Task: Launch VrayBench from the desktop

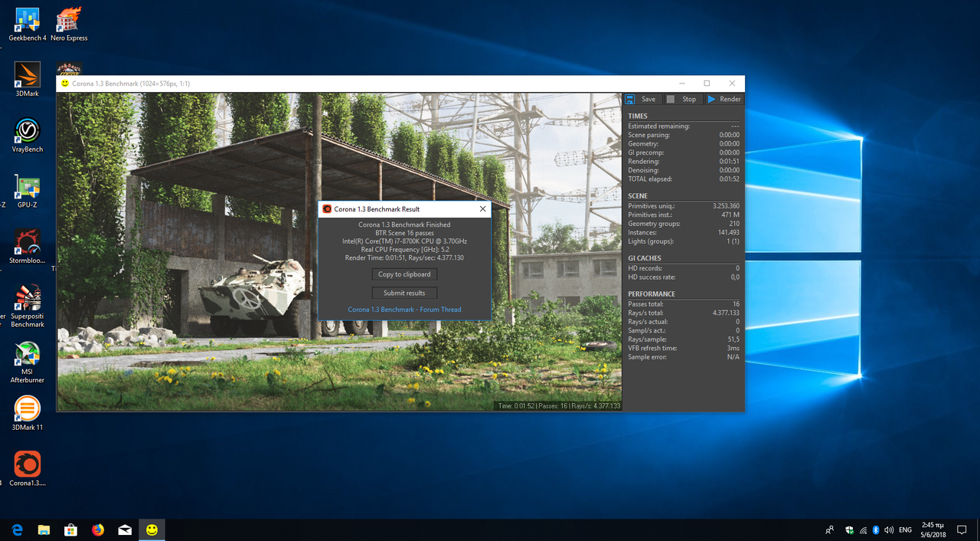Action: [x=28, y=136]
